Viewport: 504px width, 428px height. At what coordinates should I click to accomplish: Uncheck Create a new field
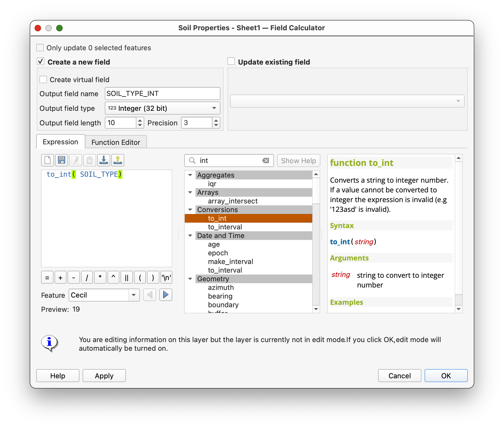tap(41, 61)
